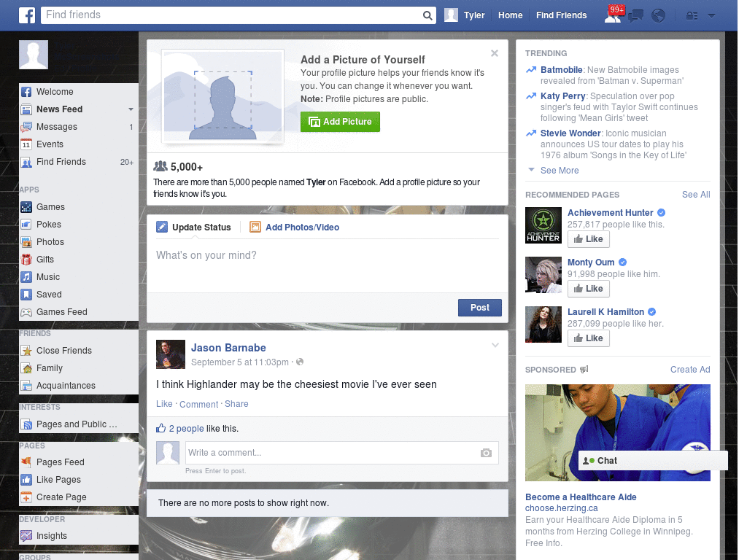The height and width of the screenshot is (560, 747).
Task: Click the Events calendar icon
Action: click(26, 144)
